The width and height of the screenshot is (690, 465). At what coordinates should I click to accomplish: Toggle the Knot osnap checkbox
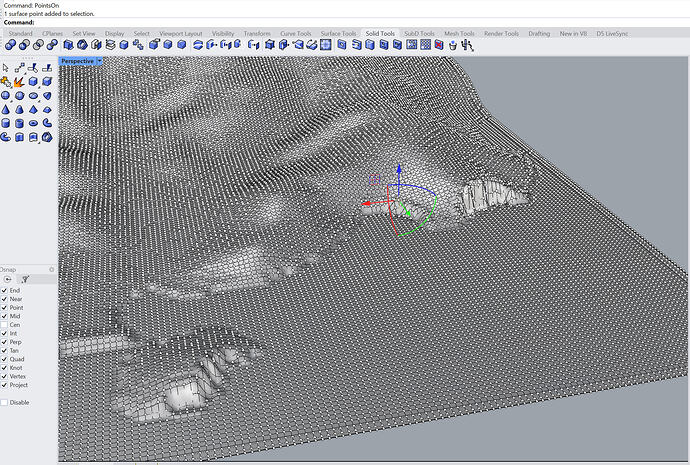pos(4,368)
